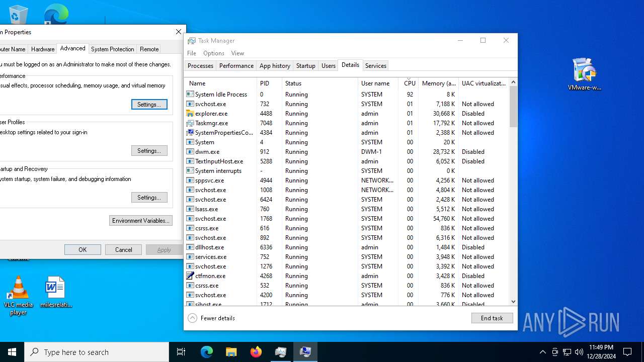The width and height of the screenshot is (644, 362).
Task: Launch Firefox from the taskbar
Action: 256,352
